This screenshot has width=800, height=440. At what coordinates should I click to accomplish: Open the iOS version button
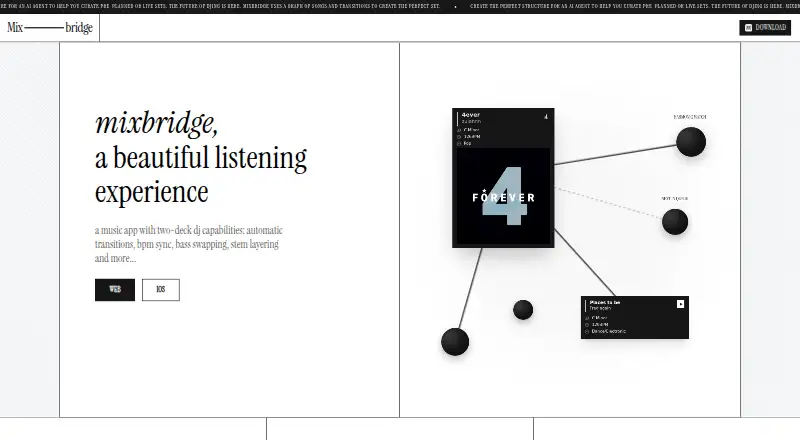point(161,289)
